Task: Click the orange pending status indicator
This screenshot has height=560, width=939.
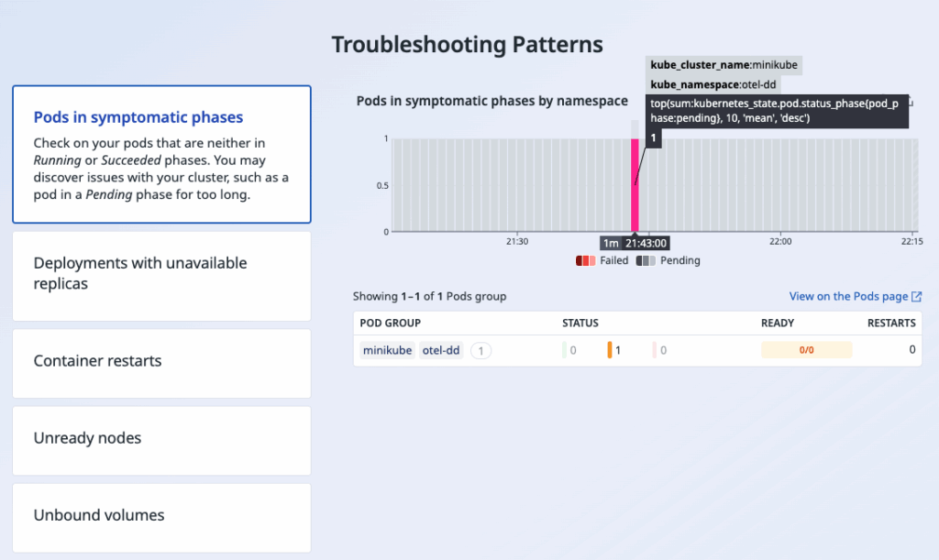Action: [609, 350]
